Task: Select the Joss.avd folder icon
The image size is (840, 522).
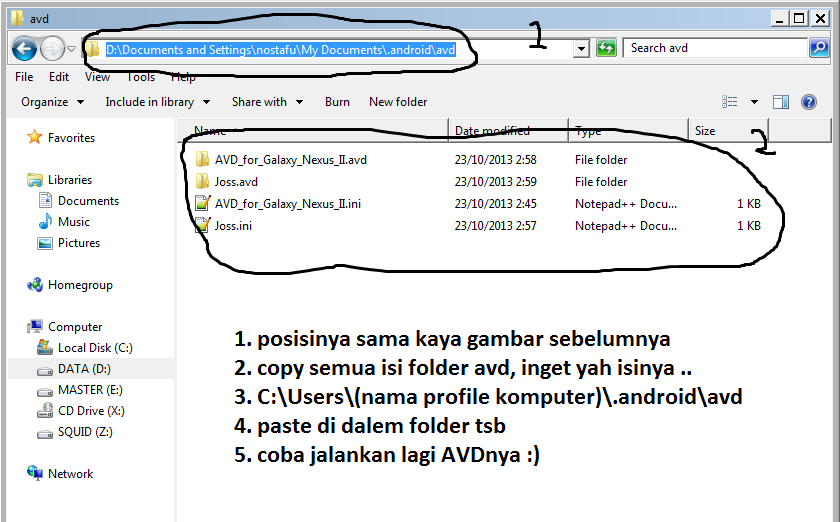Action: click(202, 181)
